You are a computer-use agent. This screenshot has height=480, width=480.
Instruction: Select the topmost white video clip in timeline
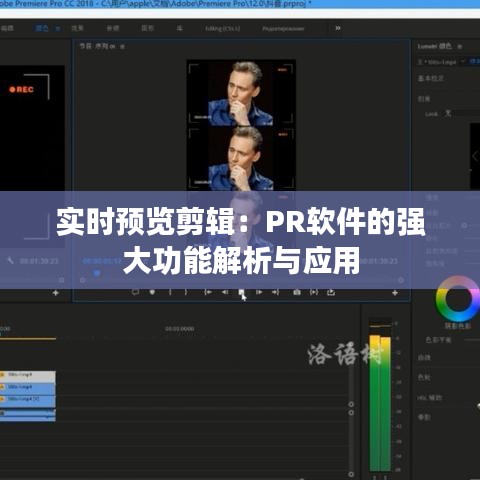[x=28, y=377]
